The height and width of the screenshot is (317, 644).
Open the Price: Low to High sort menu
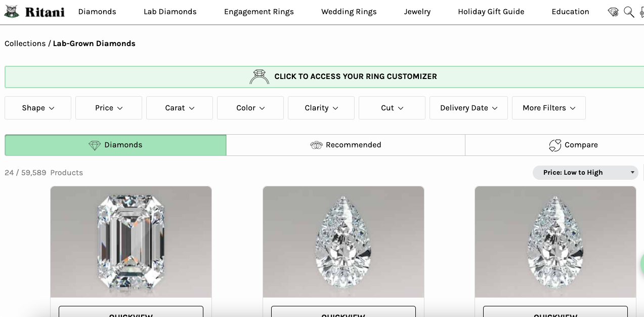coord(585,173)
